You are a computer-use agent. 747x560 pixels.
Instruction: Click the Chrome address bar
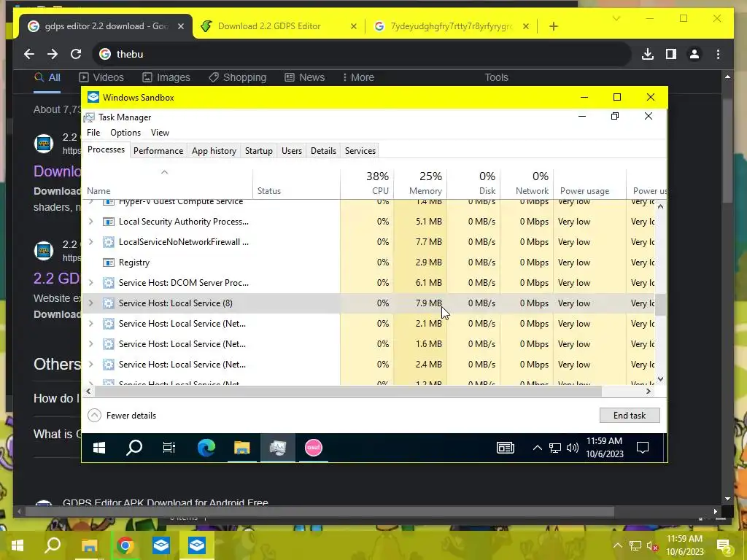(x=362, y=54)
